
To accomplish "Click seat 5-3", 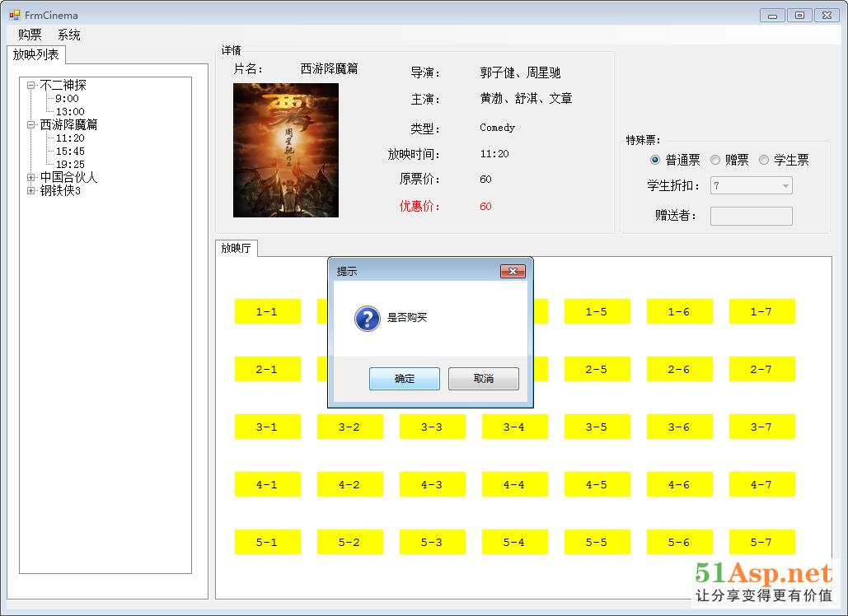I will pos(432,542).
